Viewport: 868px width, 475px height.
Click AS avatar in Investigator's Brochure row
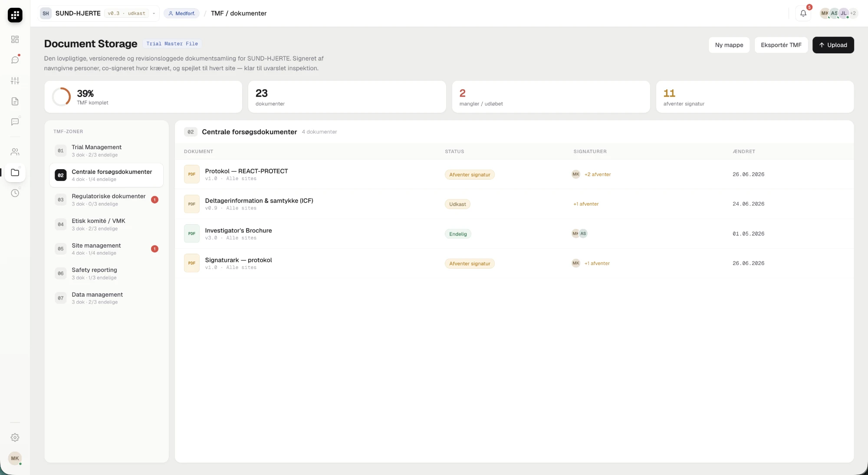(x=583, y=233)
